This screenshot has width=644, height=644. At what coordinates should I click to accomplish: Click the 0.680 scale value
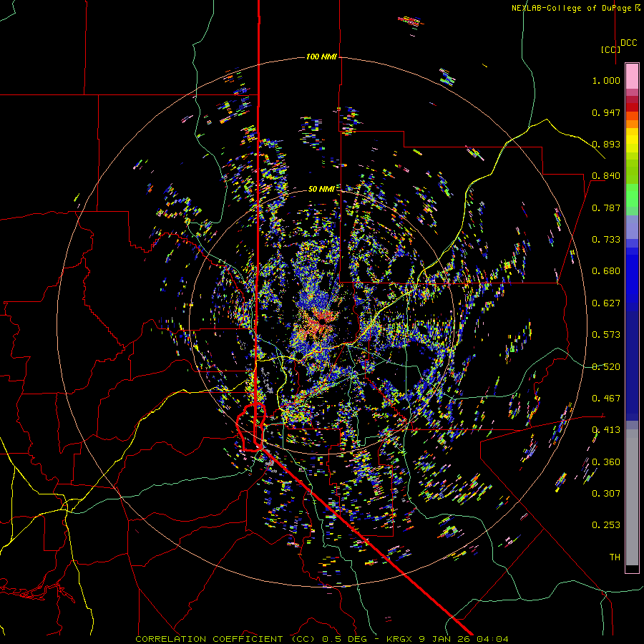tap(606, 271)
